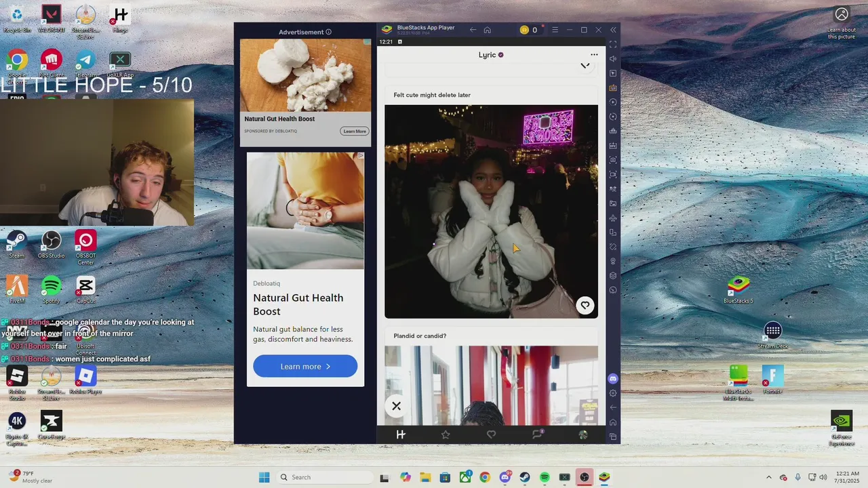Select the Telegram desktop shortcut
This screenshot has height=488, width=868.
point(85,64)
